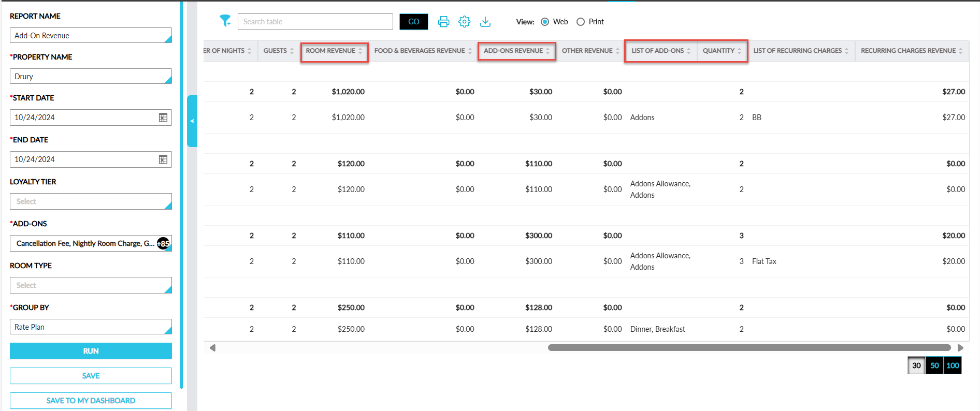This screenshot has height=411, width=980.
Task: Sort by Guests column arrows
Action: (x=292, y=51)
